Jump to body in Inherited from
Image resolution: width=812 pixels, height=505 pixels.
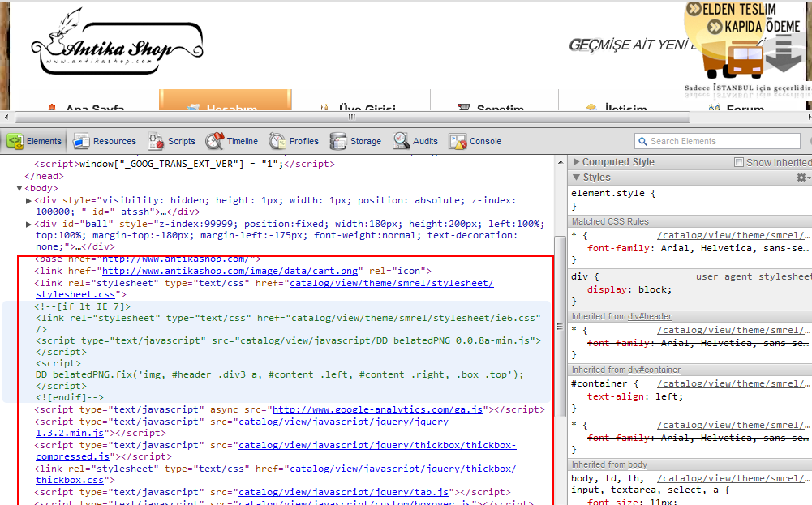point(638,465)
